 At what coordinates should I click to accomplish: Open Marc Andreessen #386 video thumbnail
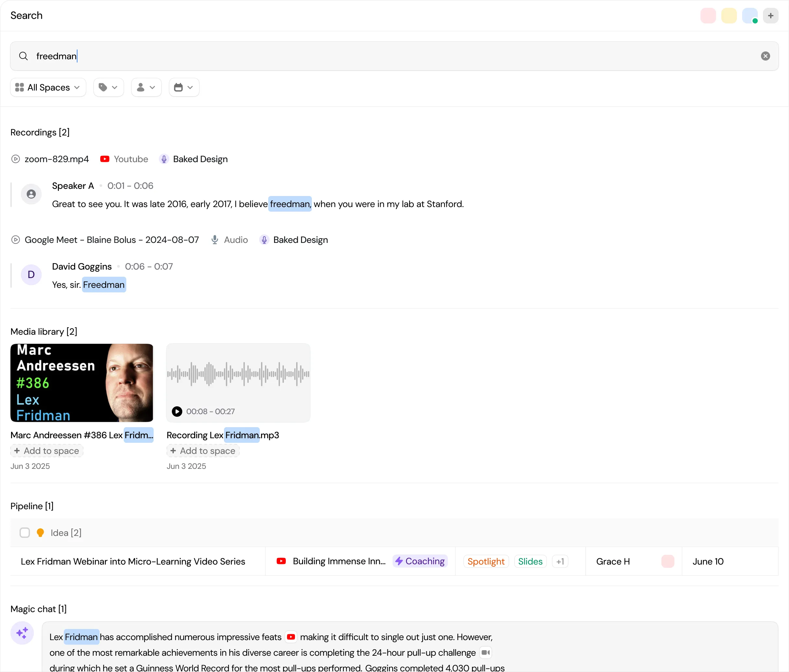81,383
